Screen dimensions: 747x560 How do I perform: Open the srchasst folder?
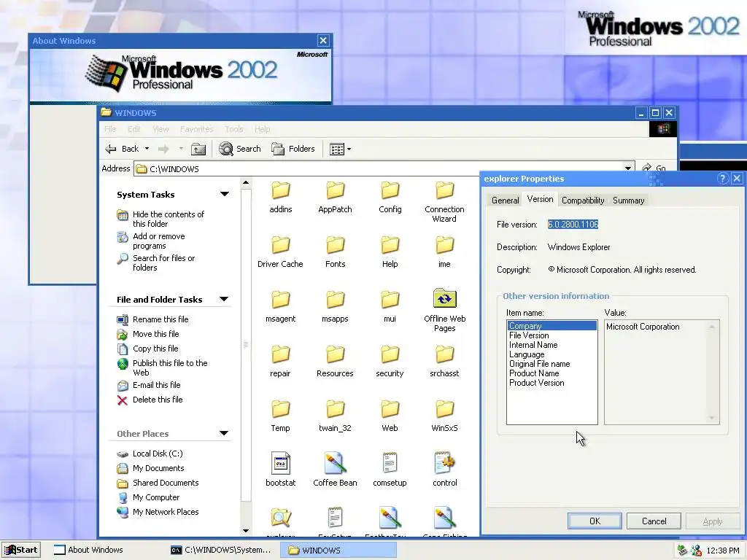(444, 362)
